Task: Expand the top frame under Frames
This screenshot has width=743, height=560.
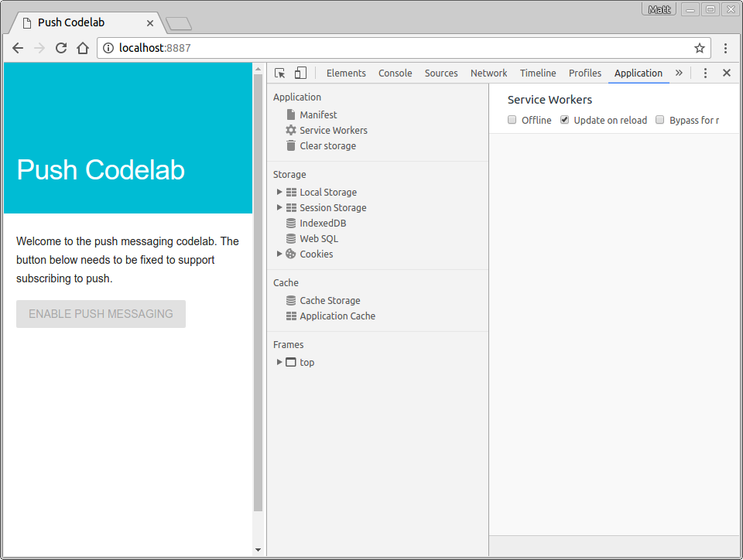Action: click(279, 362)
